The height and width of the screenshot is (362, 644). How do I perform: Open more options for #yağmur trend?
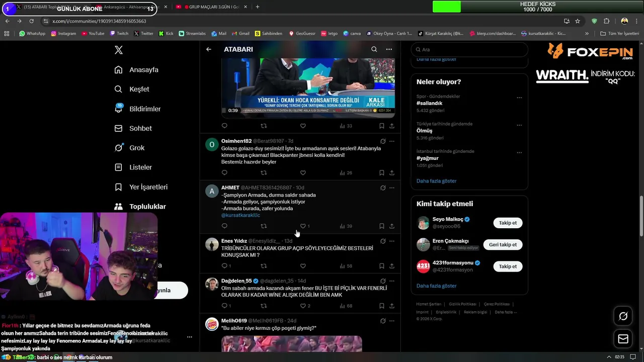click(x=519, y=153)
